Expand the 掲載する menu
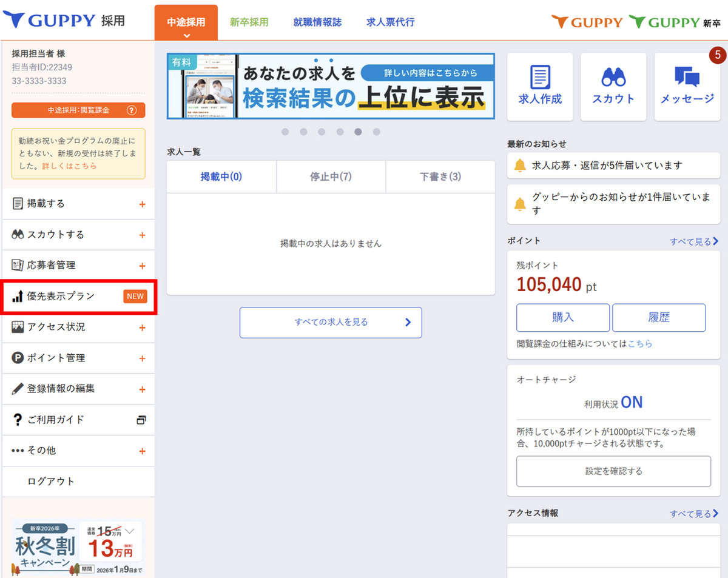The width and height of the screenshot is (728, 578). [142, 204]
